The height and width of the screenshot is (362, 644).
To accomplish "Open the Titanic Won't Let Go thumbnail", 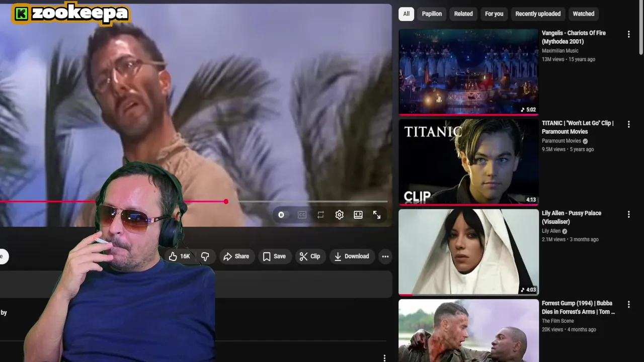I will (468, 162).
